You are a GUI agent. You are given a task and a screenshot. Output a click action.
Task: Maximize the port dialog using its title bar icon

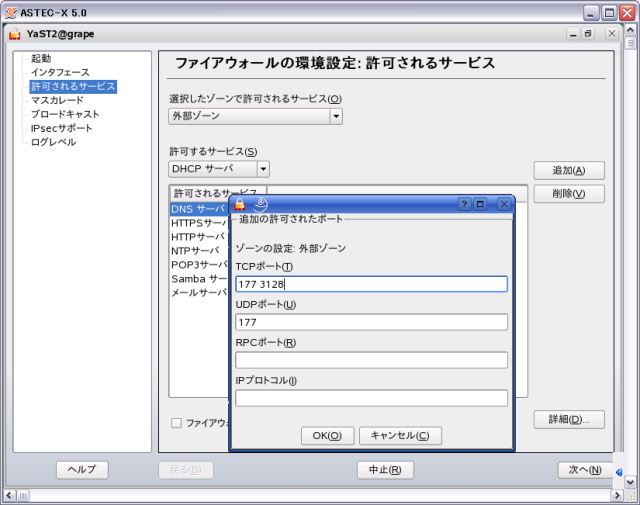[481, 204]
